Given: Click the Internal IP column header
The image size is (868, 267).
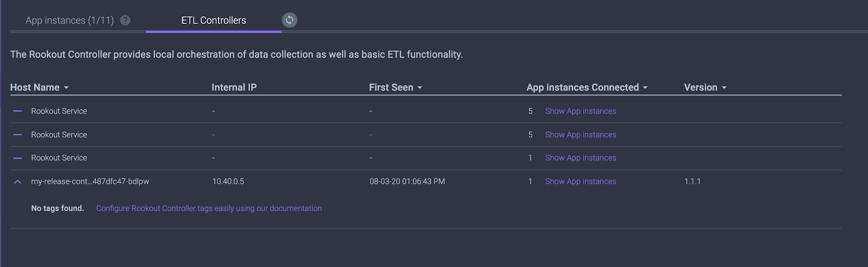Looking at the screenshot, I should pos(234,87).
